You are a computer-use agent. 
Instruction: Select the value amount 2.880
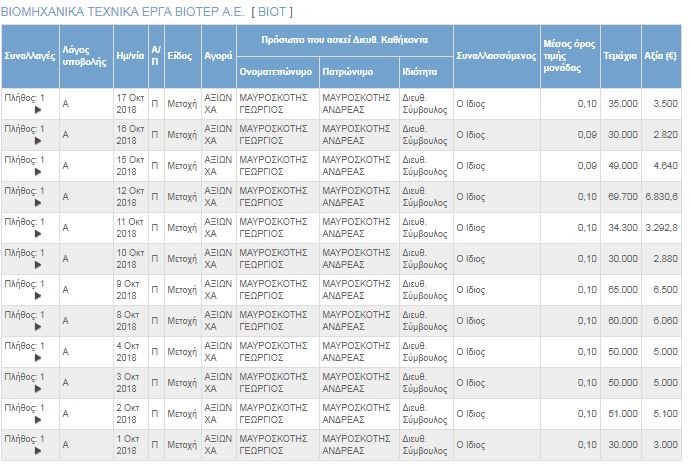pyautogui.click(x=665, y=259)
